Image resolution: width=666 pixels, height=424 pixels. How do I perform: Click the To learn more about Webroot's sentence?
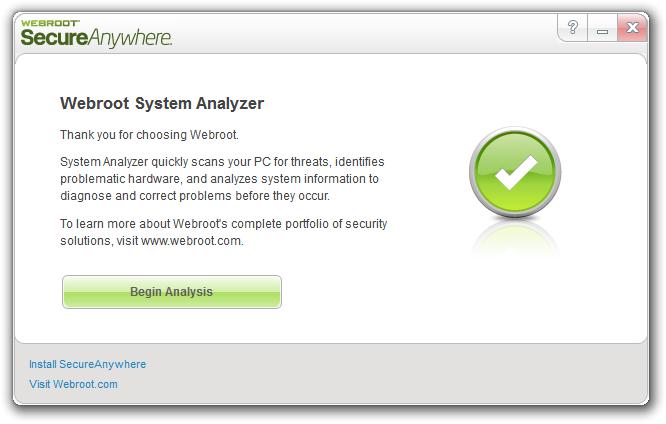pyautogui.click(x=223, y=232)
